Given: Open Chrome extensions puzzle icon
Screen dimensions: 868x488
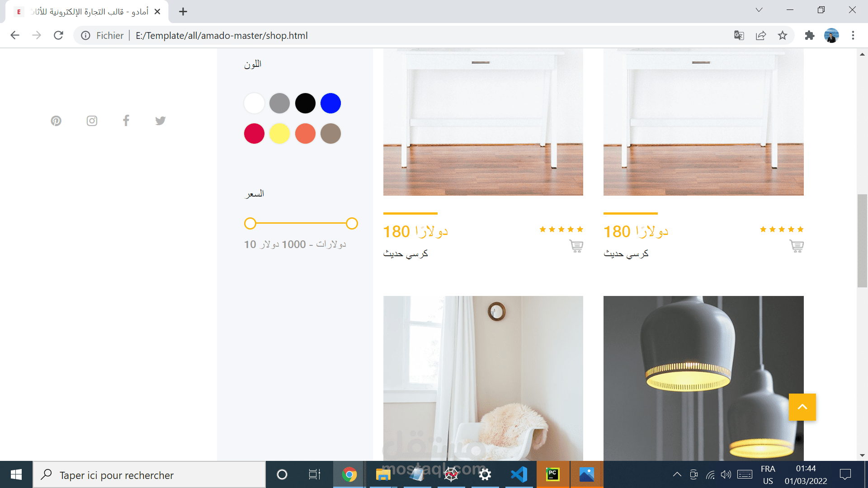Looking at the screenshot, I should [809, 36].
